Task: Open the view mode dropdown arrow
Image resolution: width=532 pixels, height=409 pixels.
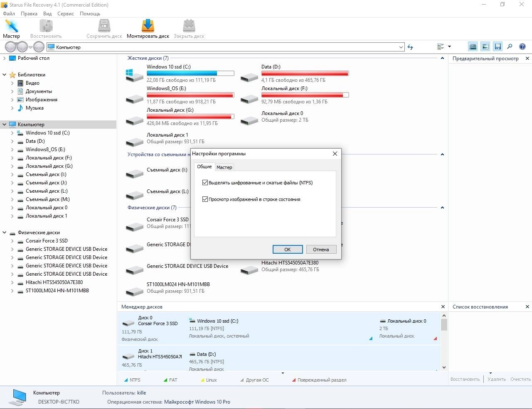Action: (449, 47)
